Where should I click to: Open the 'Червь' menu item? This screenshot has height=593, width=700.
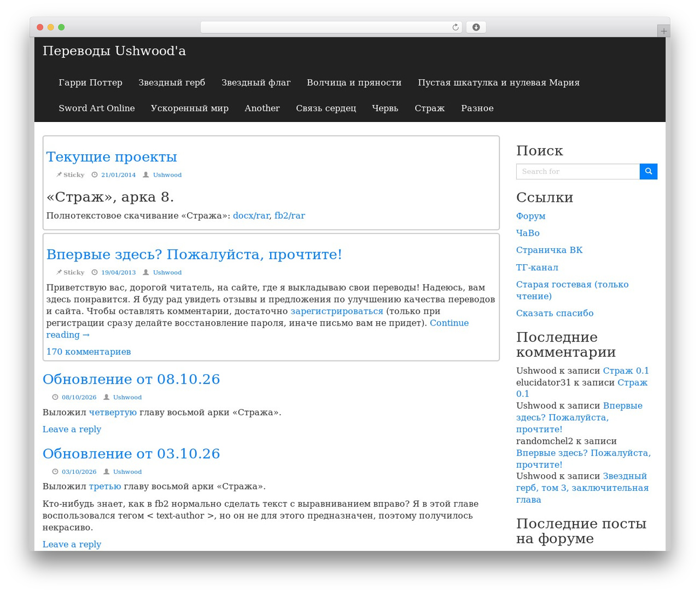[x=385, y=108]
